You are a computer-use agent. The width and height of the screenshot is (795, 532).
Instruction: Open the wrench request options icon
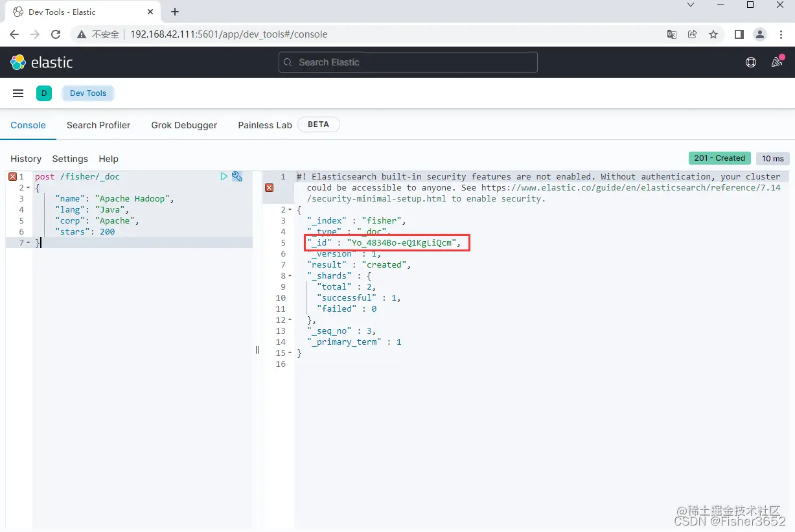pos(237,176)
